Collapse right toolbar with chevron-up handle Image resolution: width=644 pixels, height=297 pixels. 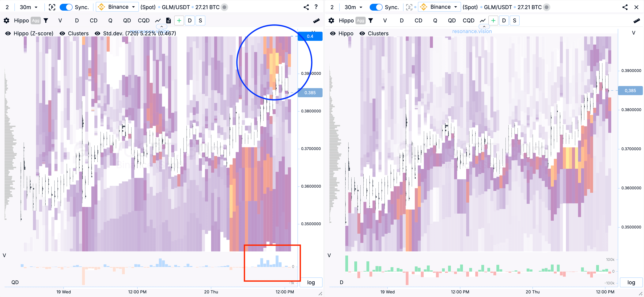tap(484, 27)
